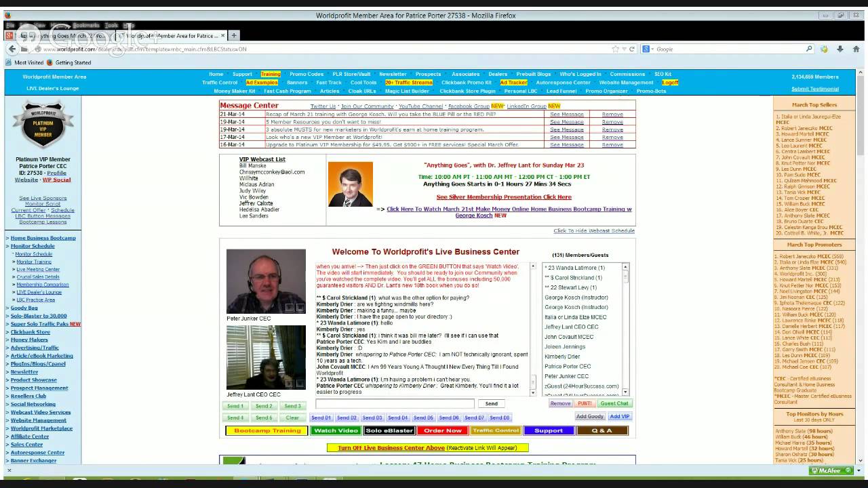Go to the Firefox home page icon
Screen dimensions: 868x488
click(x=855, y=49)
